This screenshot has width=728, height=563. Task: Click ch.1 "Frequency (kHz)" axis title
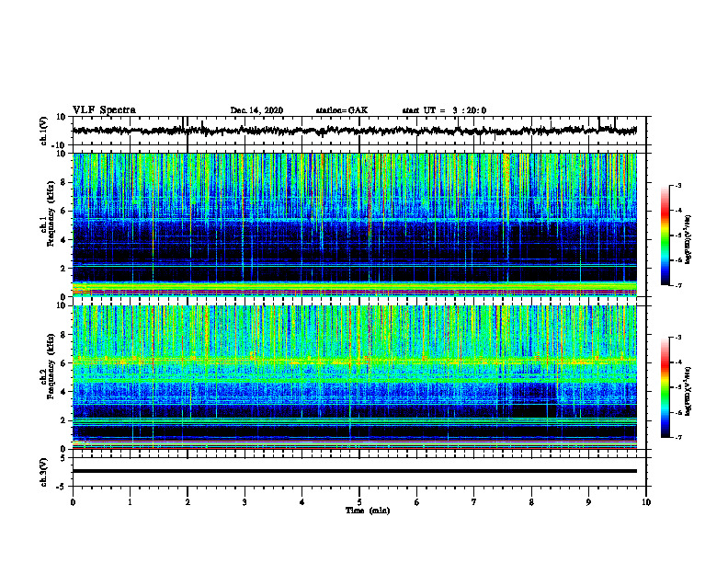pos(51,213)
